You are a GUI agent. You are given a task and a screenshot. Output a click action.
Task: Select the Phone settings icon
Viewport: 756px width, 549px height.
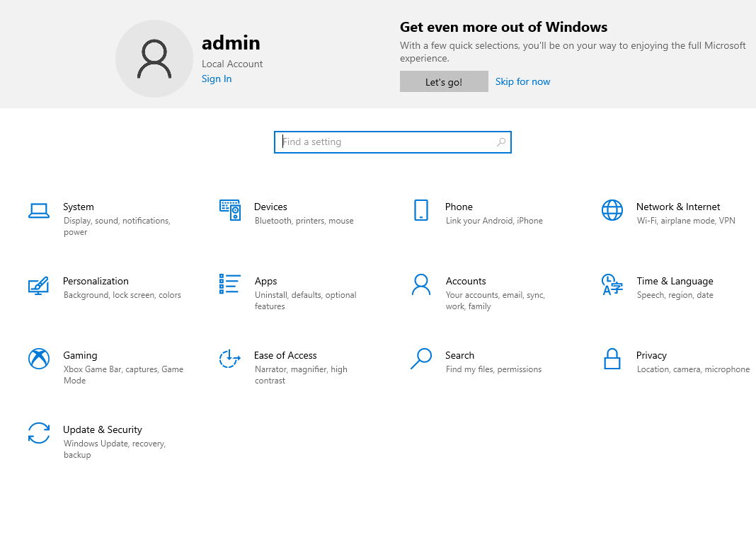pos(421,209)
